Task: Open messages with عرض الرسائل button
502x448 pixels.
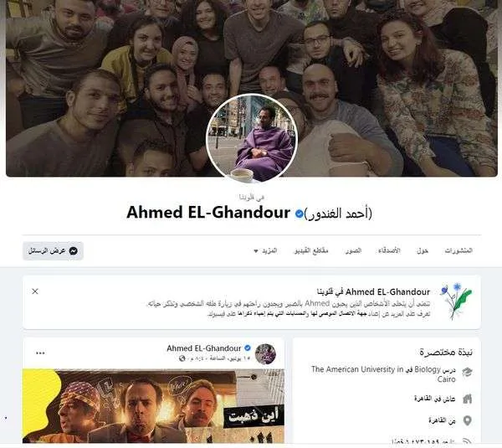Action: [54, 250]
